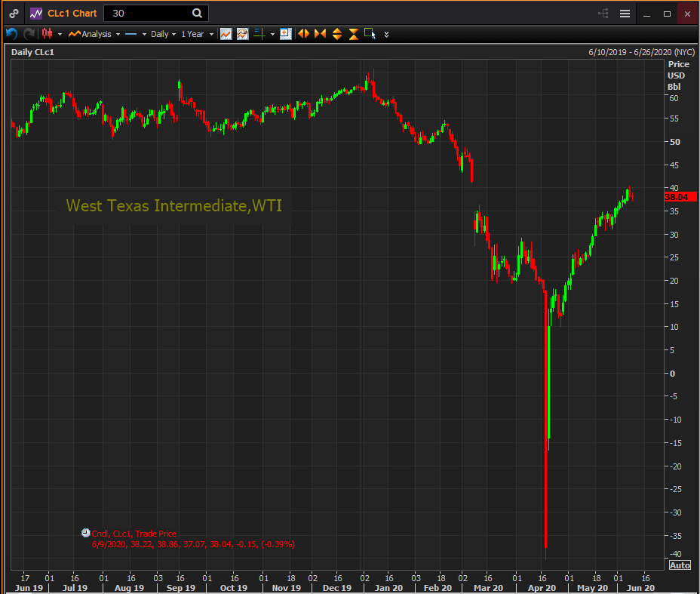Open the Daily interval dropdown

(x=163, y=34)
